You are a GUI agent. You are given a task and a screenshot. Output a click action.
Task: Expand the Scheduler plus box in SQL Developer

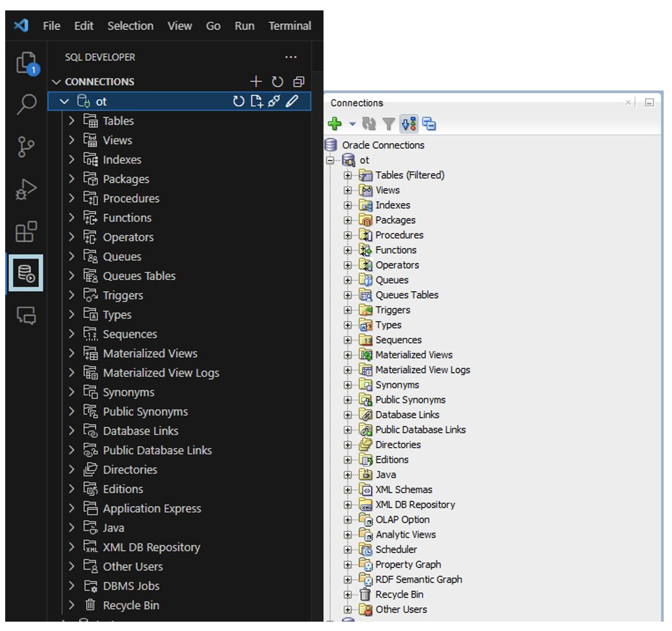[347, 549]
